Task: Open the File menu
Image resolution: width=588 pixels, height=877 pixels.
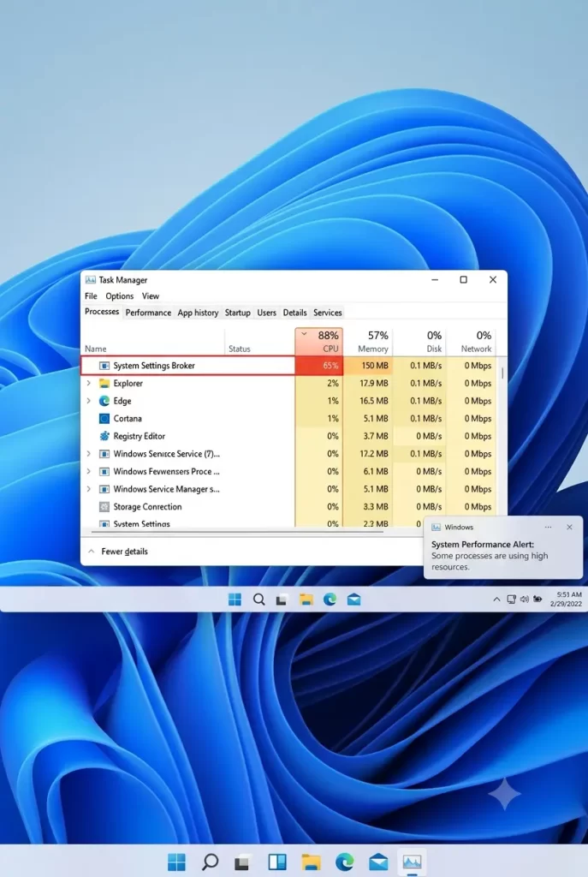Action: click(91, 295)
